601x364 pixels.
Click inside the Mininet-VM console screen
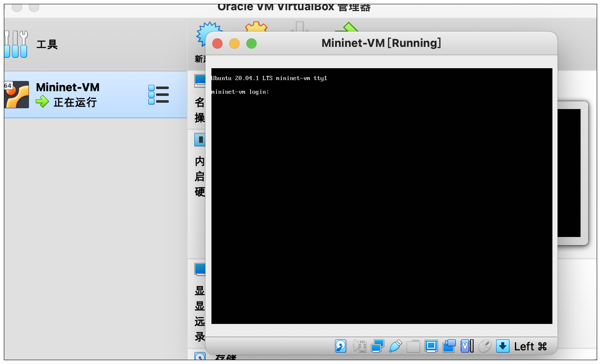pyautogui.click(x=381, y=196)
